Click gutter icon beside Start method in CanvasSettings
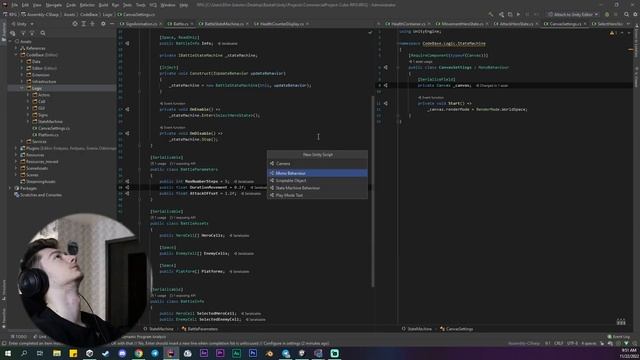This screenshot has width=640, height=360. tap(385, 103)
